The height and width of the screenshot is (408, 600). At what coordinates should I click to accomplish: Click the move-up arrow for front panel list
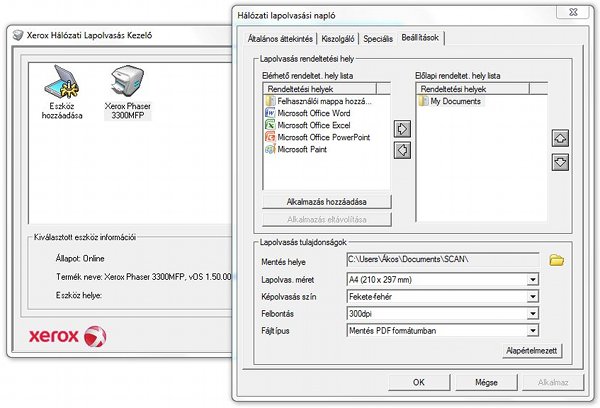tap(560, 138)
